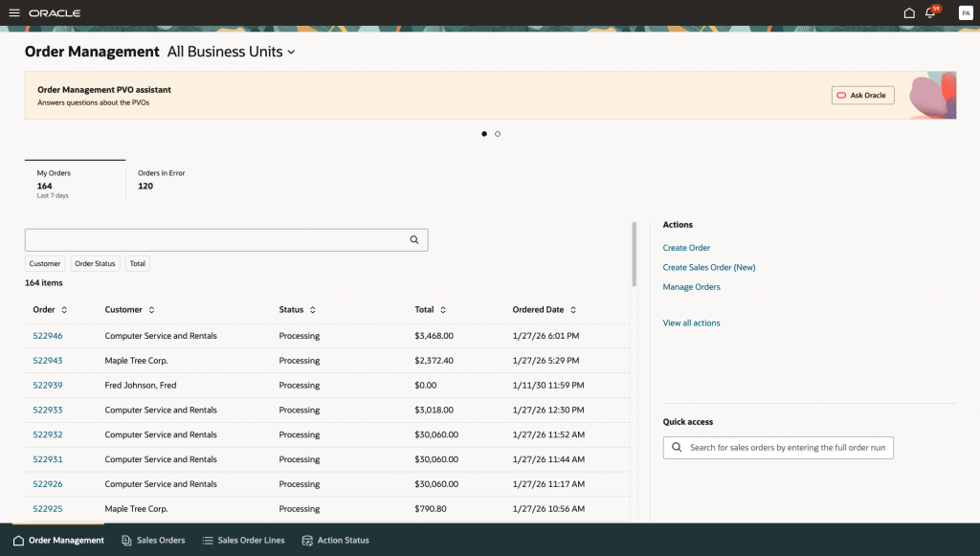Open the Sales Orders bottom tab
980x556 pixels.
click(x=153, y=541)
